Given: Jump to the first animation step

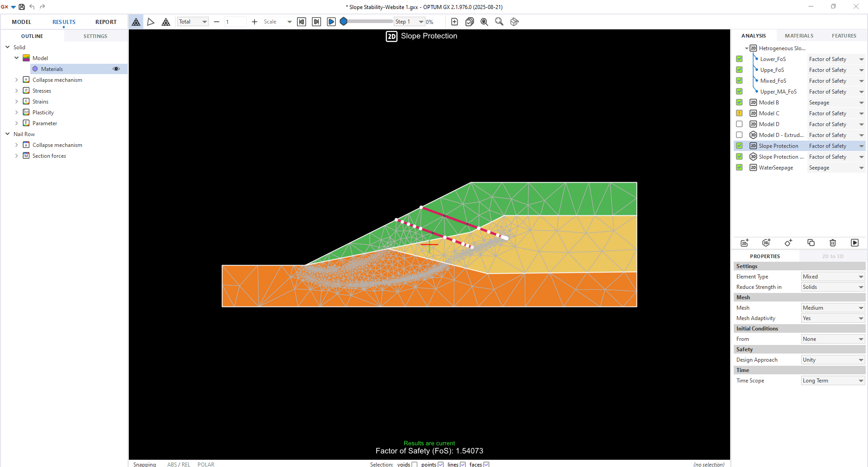Looking at the screenshot, I should tap(302, 22).
